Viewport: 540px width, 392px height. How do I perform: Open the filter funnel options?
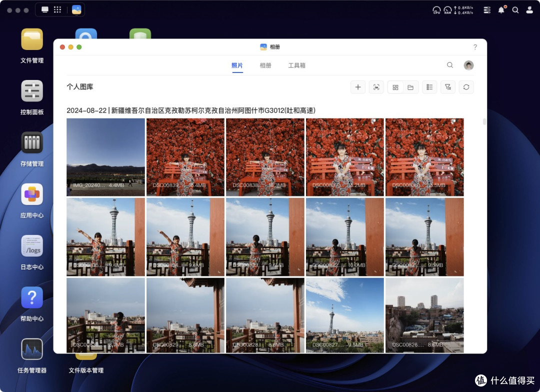pyautogui.click(x=448, y=87)
